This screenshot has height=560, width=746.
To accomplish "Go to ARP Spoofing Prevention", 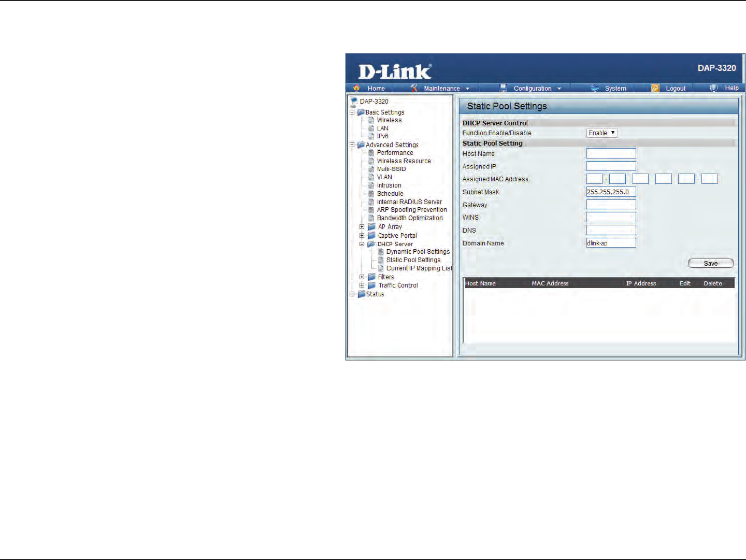I will (x=412, y=210).
